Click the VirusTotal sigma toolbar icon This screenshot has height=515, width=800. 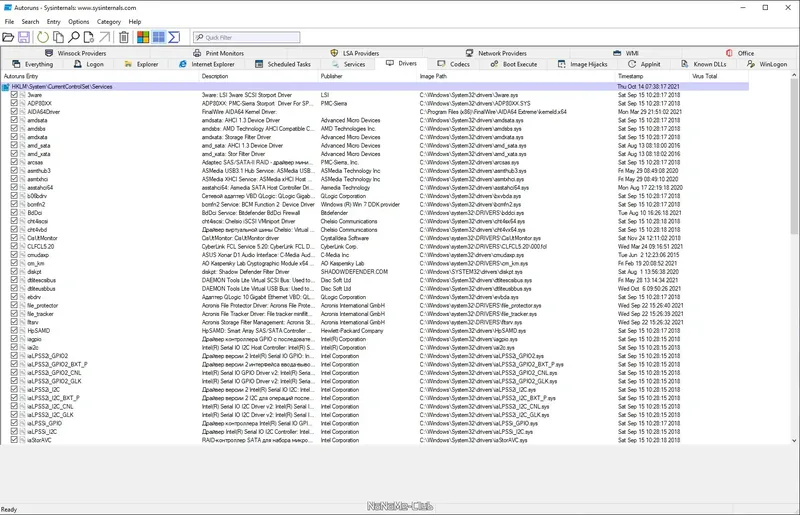coord(174,37)
